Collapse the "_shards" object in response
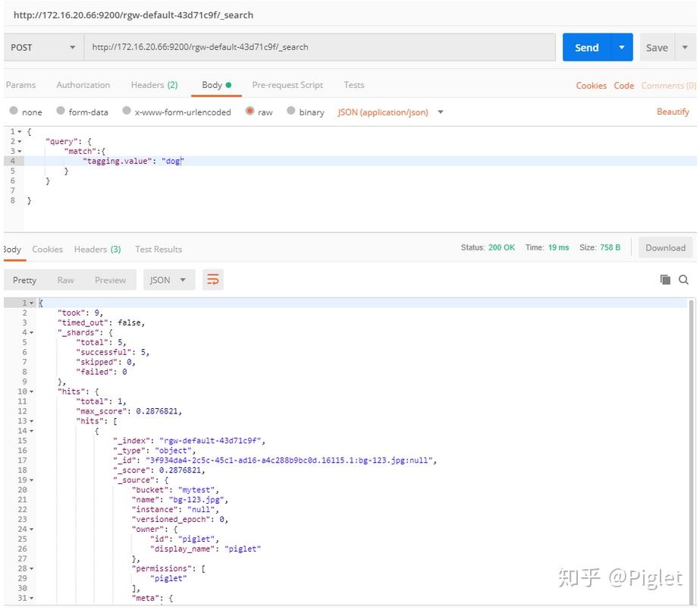 pos(30,332)
